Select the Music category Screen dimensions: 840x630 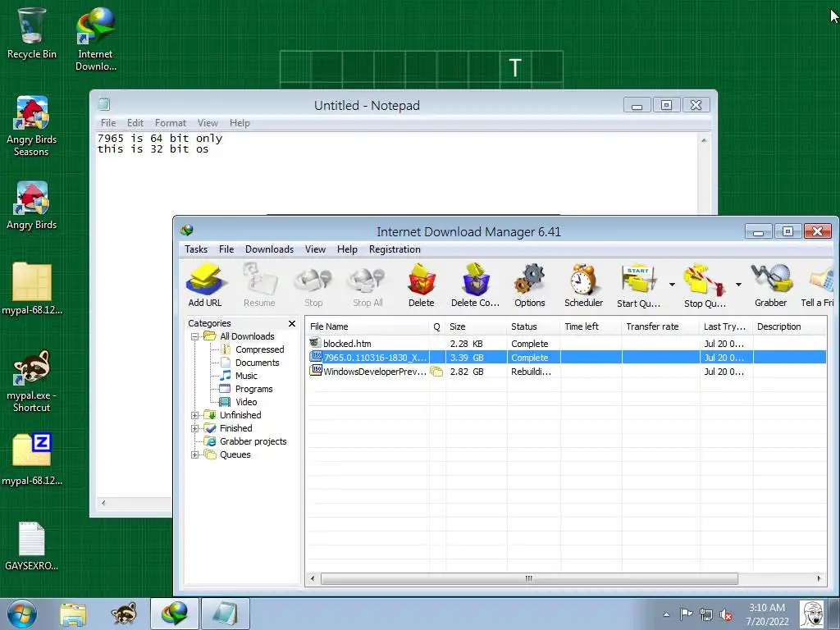240,376
